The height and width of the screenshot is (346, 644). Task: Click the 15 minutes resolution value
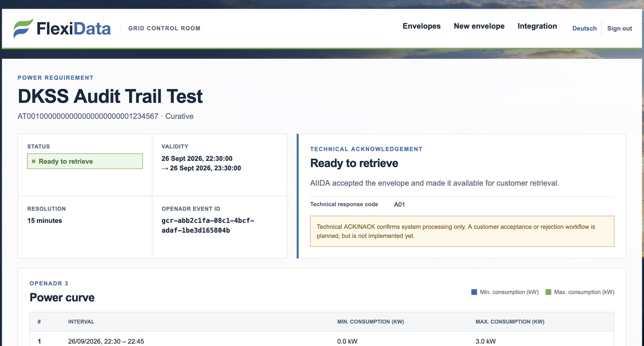45,220
